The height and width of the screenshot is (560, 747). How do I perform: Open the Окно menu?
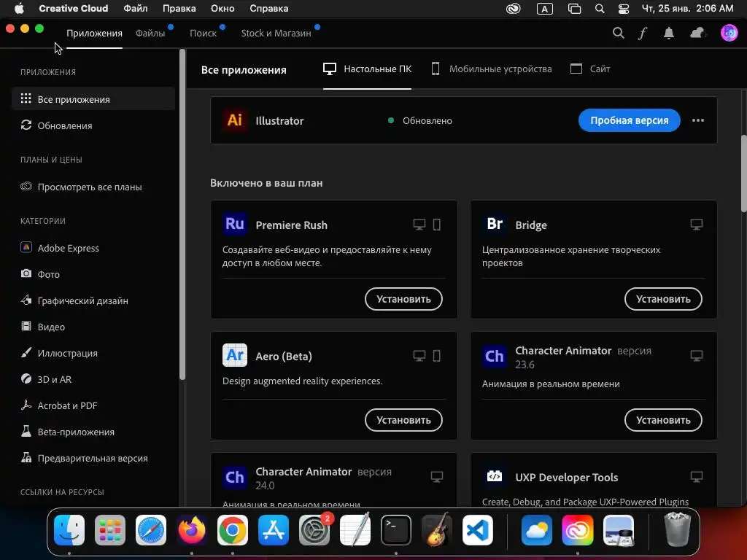coord(222,8)
